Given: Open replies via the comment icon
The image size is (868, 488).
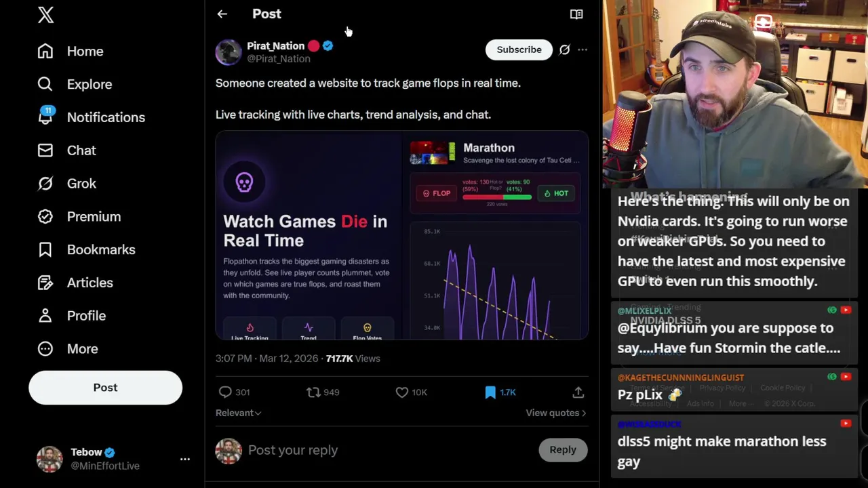Looking at the screenshot, I should pyautogui.click(x=225, y=392).
